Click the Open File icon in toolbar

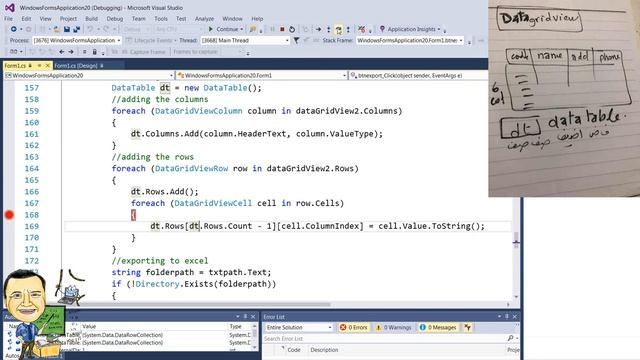coord(57,29)
